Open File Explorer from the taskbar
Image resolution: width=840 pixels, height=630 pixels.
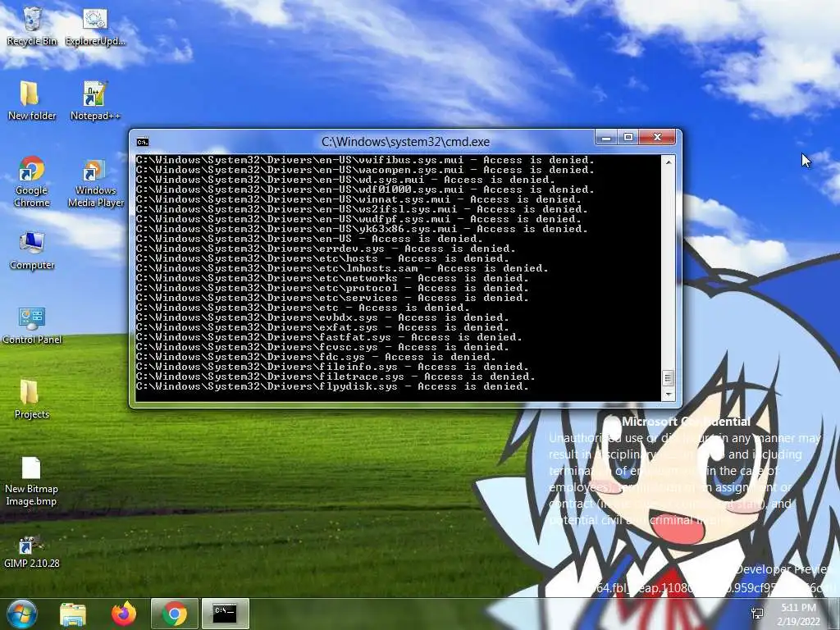[x=73, y=614]
